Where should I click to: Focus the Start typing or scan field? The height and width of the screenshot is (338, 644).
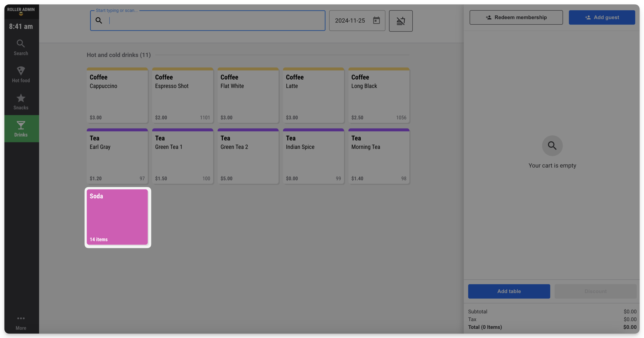pyautogui.click(x=208, y=20)
